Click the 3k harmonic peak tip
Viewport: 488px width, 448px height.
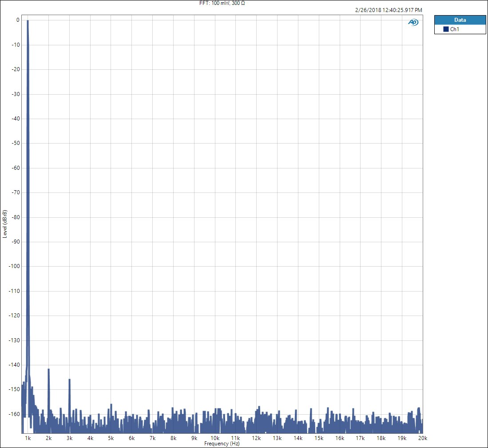pyautogui.click(x=69, y=380)
